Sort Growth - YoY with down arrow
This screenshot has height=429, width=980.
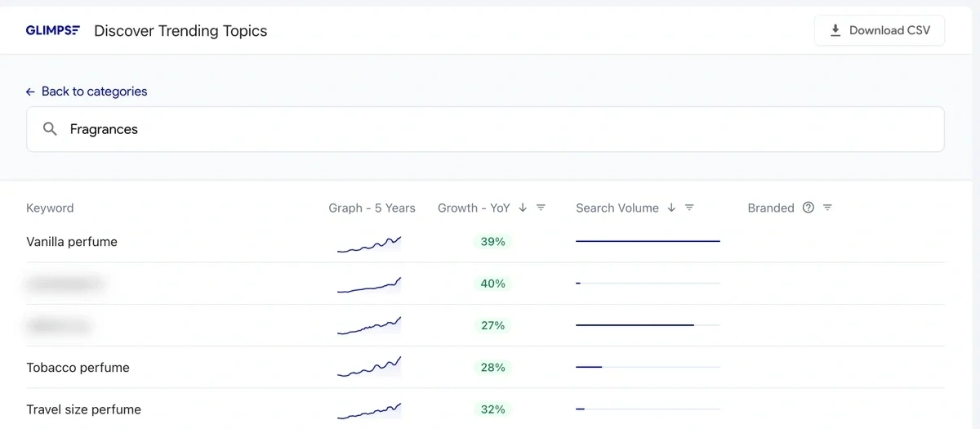(523, 208)
